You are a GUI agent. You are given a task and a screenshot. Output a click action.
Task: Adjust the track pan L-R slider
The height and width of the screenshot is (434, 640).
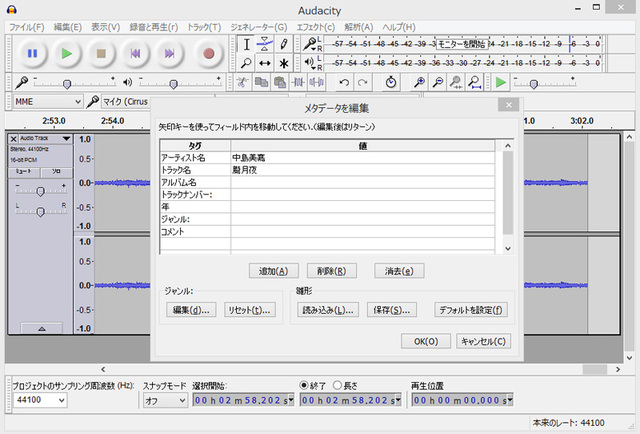(x=39, y=211)
